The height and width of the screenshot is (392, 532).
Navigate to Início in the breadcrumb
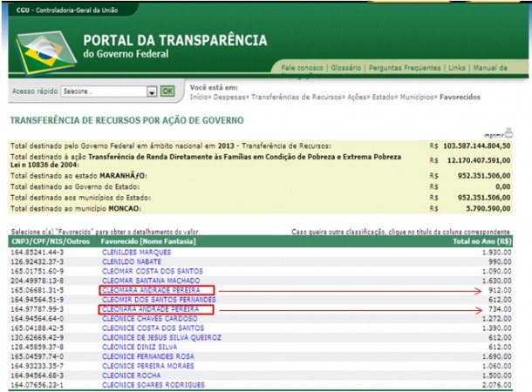point(199,98)
